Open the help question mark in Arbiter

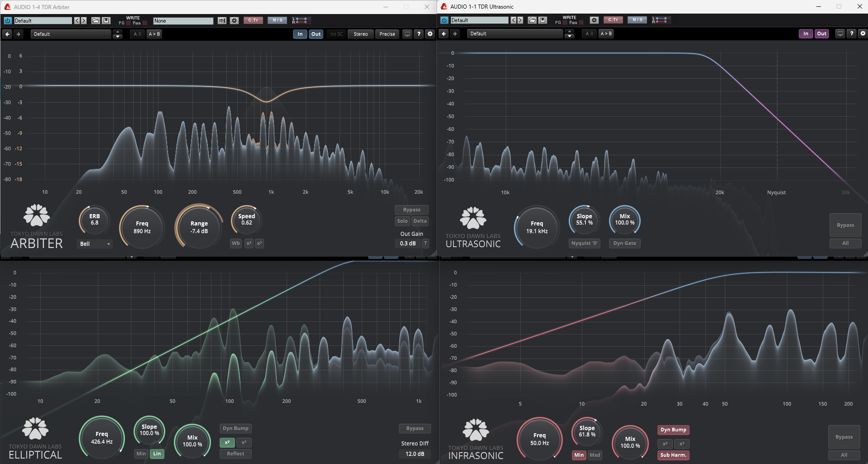[419, 34]
